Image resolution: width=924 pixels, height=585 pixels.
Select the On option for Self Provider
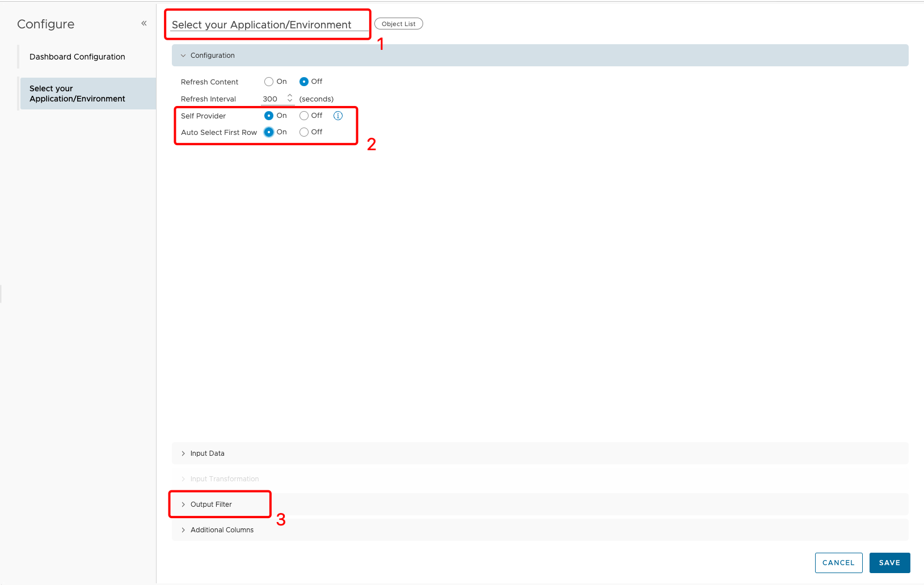pyautogui.click(x=268, y=115)
